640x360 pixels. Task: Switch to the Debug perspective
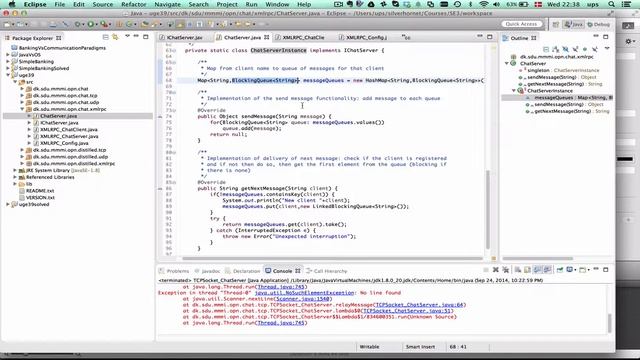(x=598, y=24)
